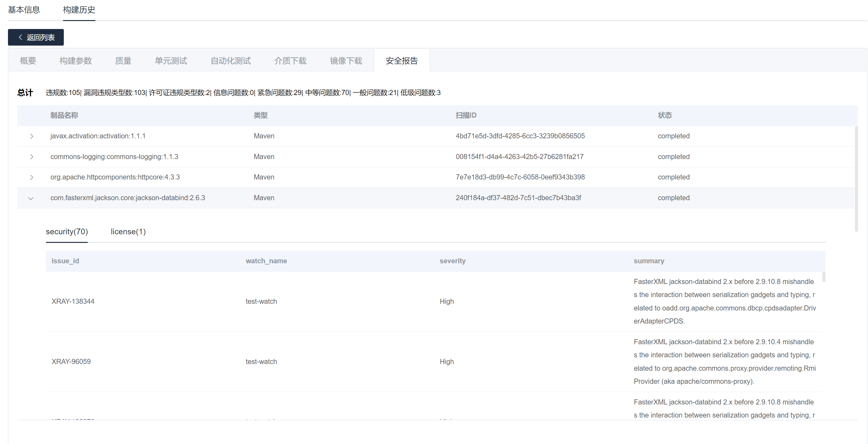Select the security(70) tab
Image resolution: width=868 pixels, height=444 pixels.
67,232
